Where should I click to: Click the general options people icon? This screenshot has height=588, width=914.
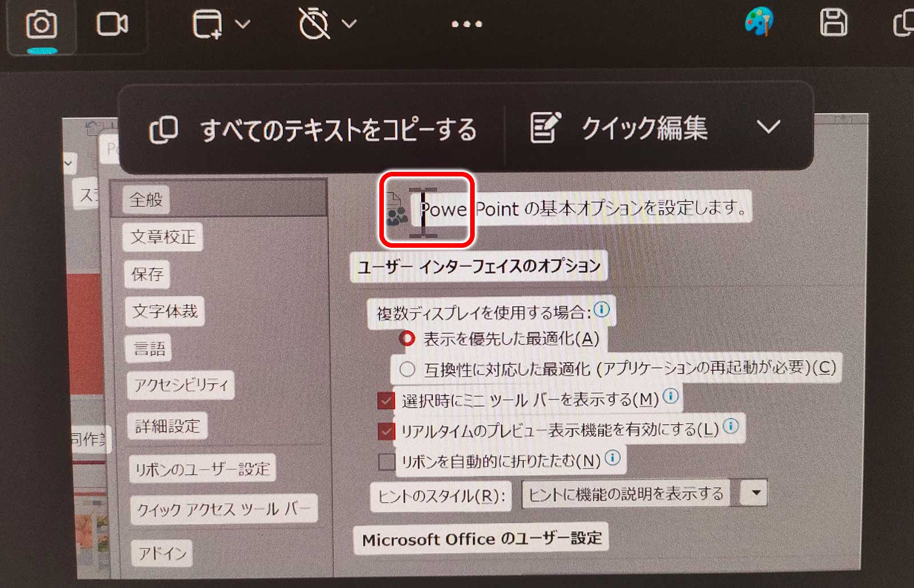(x=396, y=209)
